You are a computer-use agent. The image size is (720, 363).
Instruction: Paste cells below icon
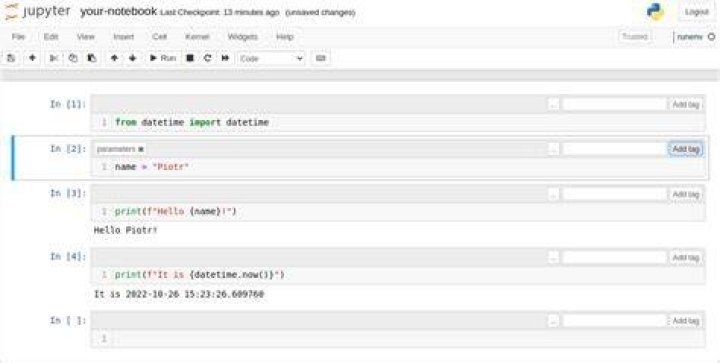tap(92, 58)
